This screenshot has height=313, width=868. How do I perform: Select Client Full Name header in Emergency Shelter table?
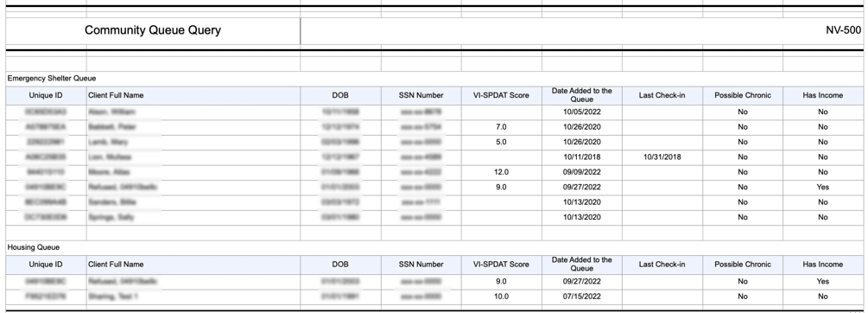click(116, 95)
